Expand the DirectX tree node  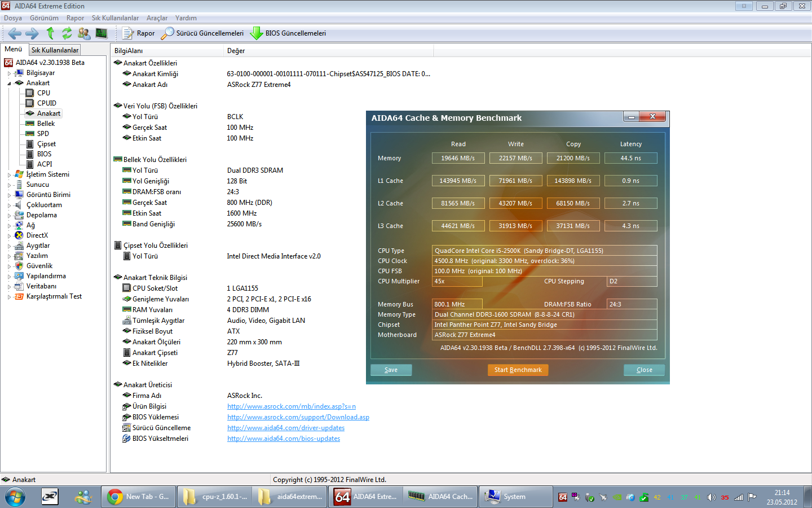point(9,236)
